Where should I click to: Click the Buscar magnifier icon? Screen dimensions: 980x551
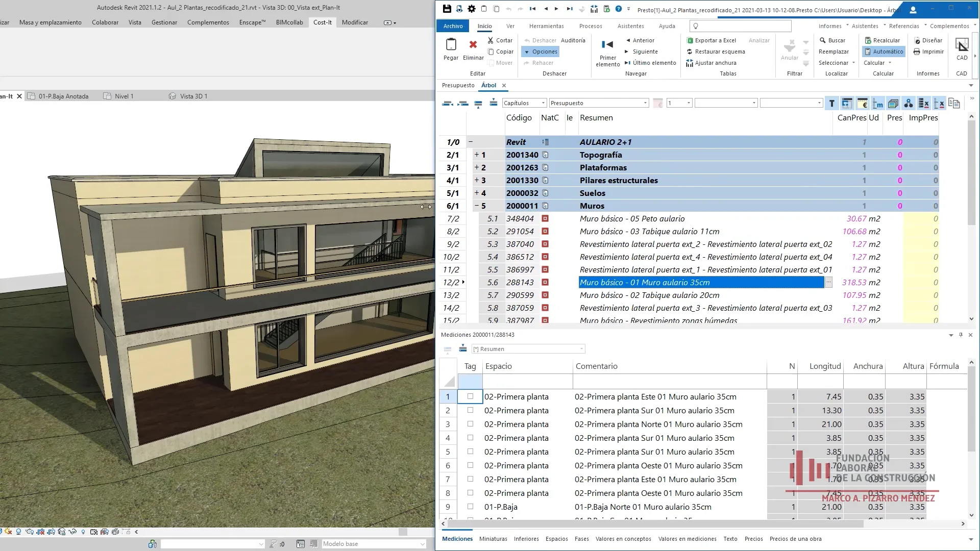822,40
